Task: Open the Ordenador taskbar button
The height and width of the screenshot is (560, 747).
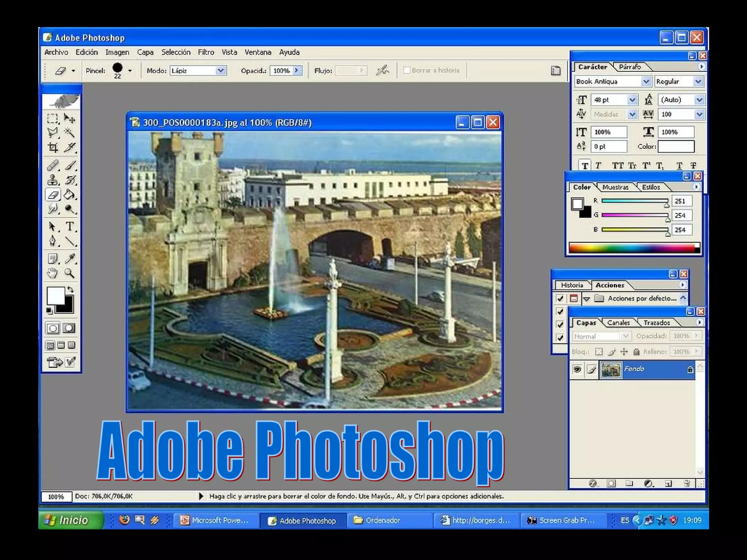Action: 389,520
